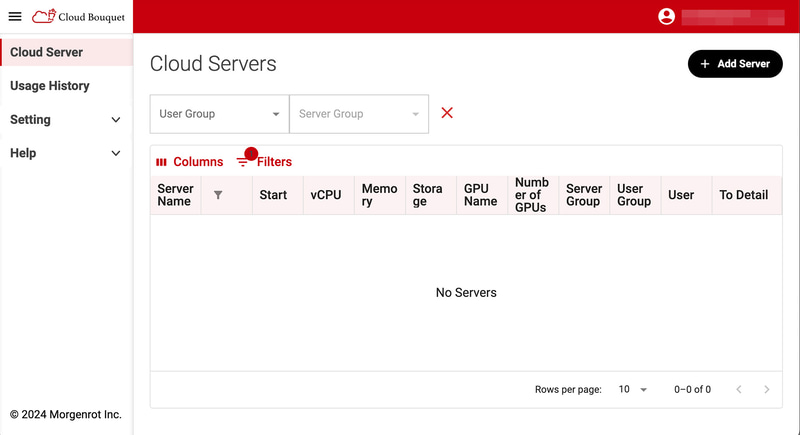The width and height of the screenshot is (800, 435).
Task: Sort by the Number of GPUs column
Action: [x=532, y=195]
